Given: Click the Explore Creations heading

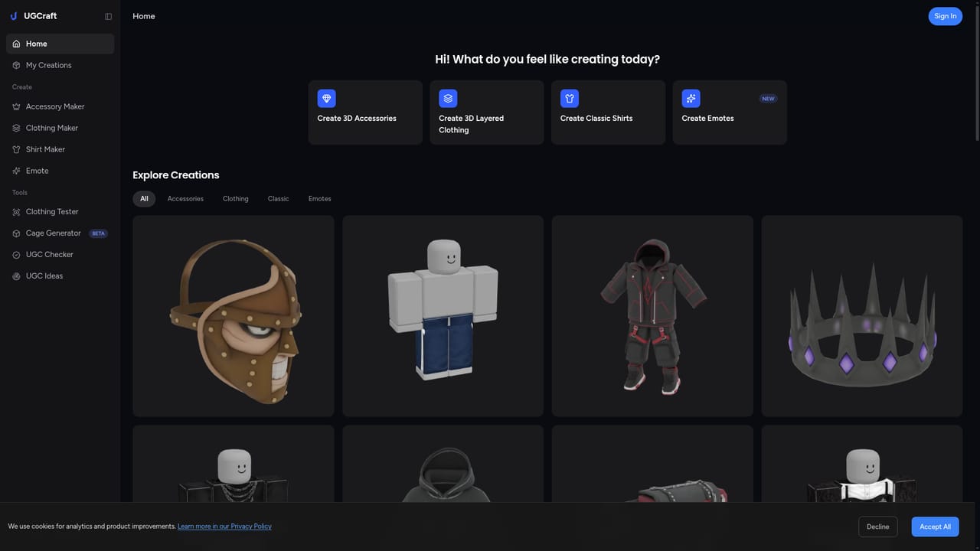Looking at the screenshot, I should [x=176, y=175].
